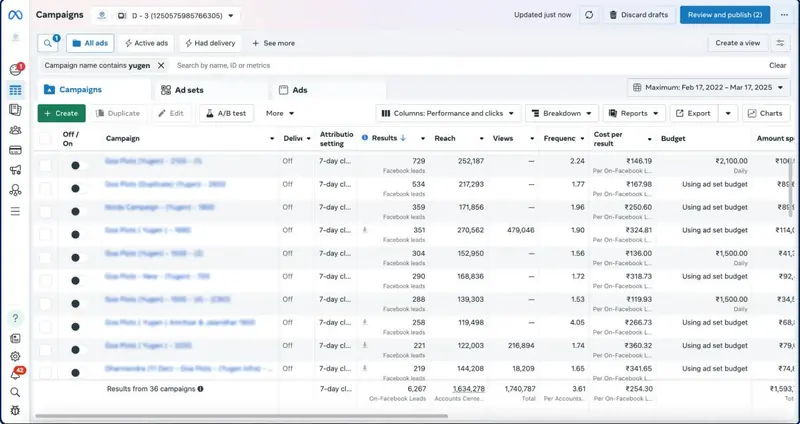Check the row with 288 results

(45, 304)
